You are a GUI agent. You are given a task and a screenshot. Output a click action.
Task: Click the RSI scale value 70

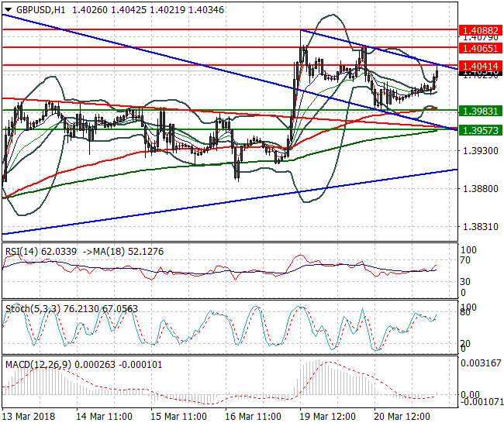point(465,260)
